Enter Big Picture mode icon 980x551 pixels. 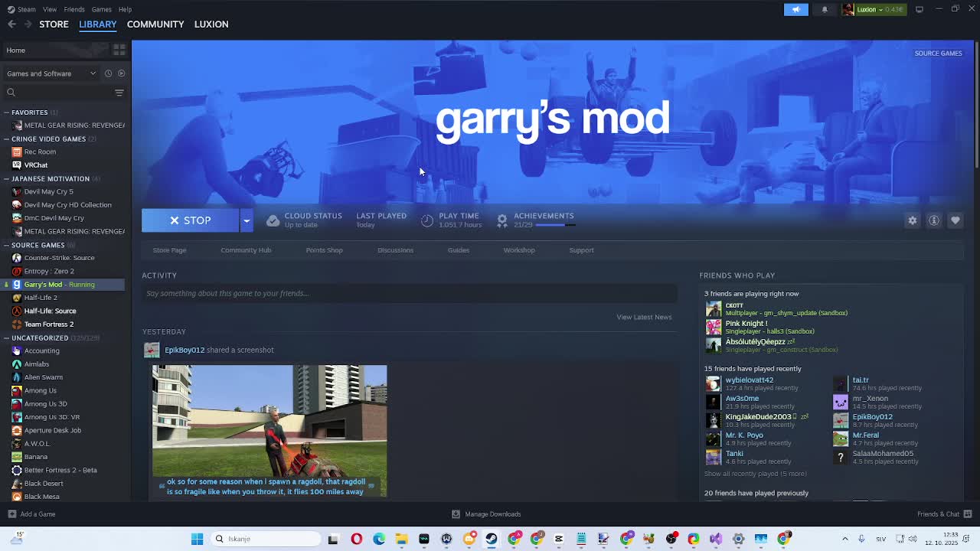click(919, 9)
